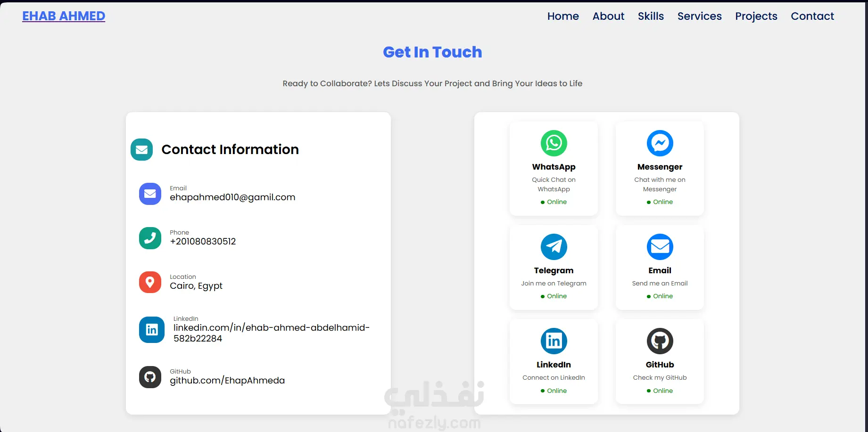The image size is (868, 432).
Task: Click the Online status under the GitHub card
Action: click(660, 391)
